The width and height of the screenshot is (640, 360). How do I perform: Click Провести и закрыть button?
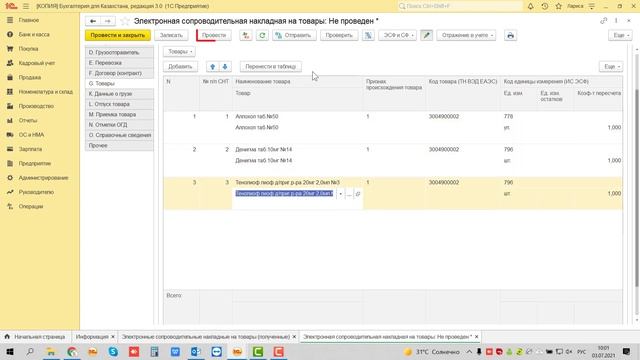[x=118, y=36]
